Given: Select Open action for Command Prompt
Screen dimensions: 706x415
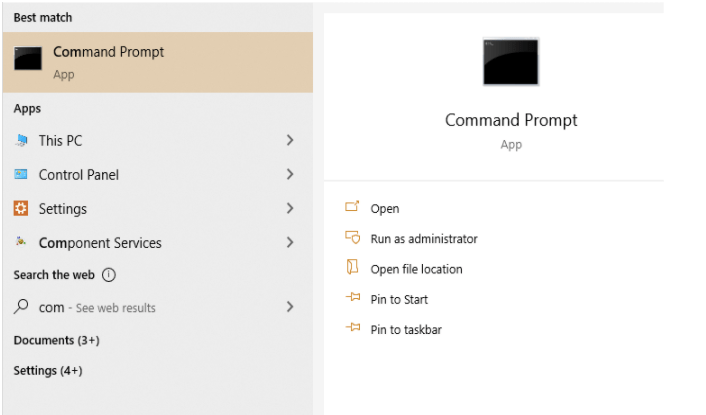Looking at the screenshot, I should [x=385, y=209].
